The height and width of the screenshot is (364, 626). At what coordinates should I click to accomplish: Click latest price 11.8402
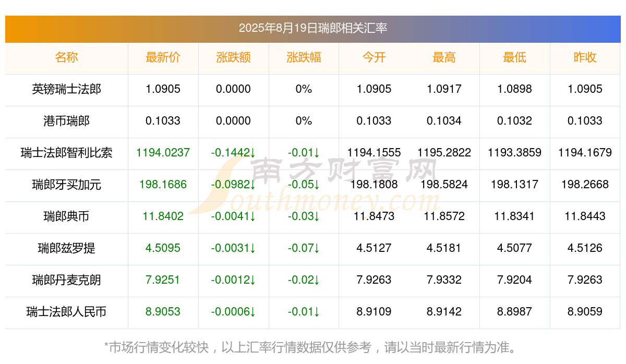163,216
